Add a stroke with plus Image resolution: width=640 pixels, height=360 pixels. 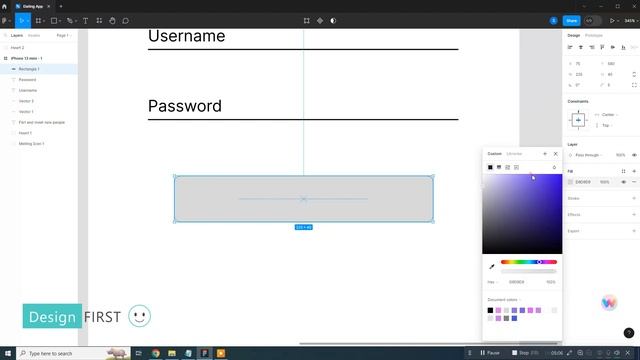[x=634, y=198]
